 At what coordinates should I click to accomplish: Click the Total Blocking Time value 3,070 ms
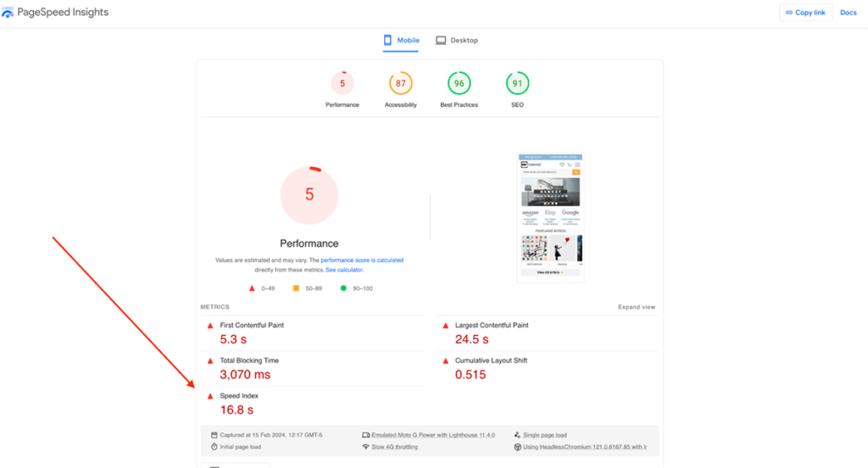pos(245,375)
